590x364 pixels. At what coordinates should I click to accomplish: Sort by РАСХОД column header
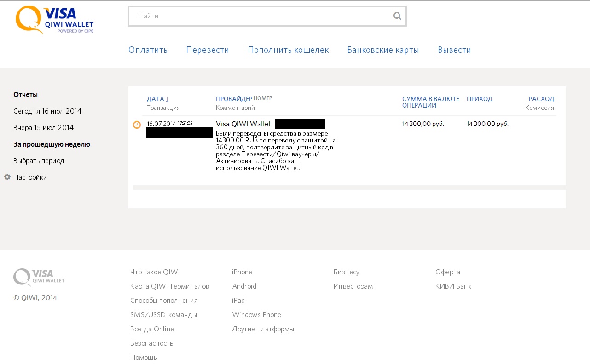(x=541, y=99)
